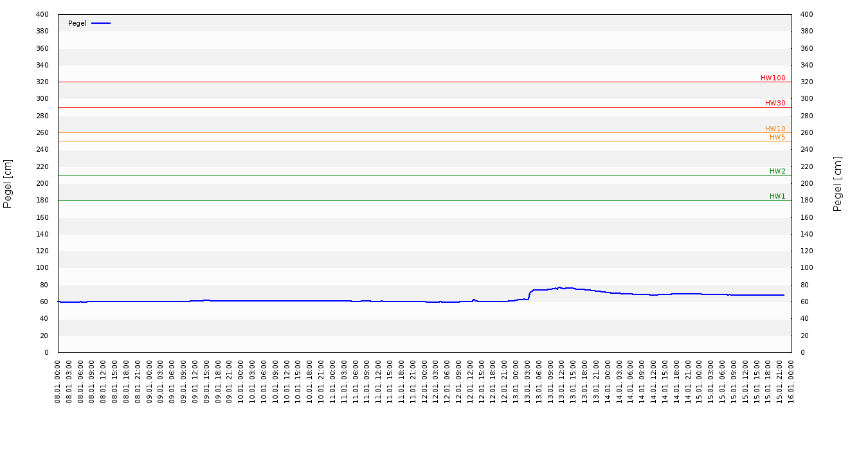Click the 400 tick on left axis
The height and width of the screenshot is (450, 868).
pos(42,14)
